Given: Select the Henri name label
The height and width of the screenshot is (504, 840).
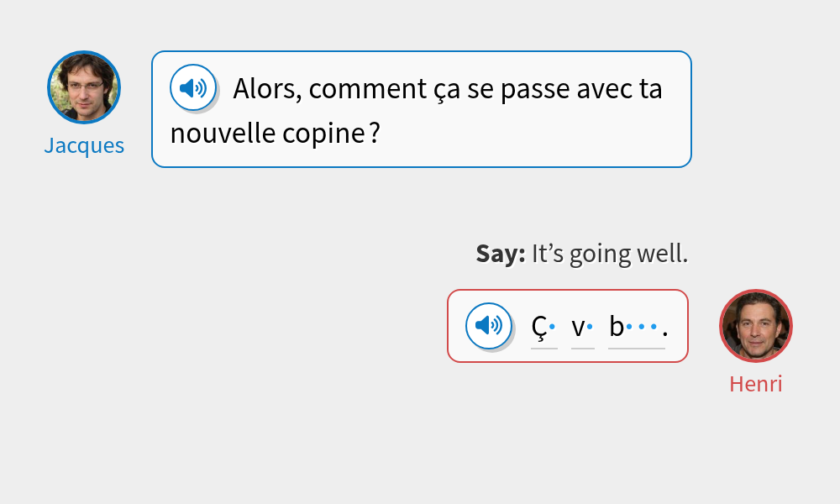Looking at the screenshot, I should coord(756,384).
